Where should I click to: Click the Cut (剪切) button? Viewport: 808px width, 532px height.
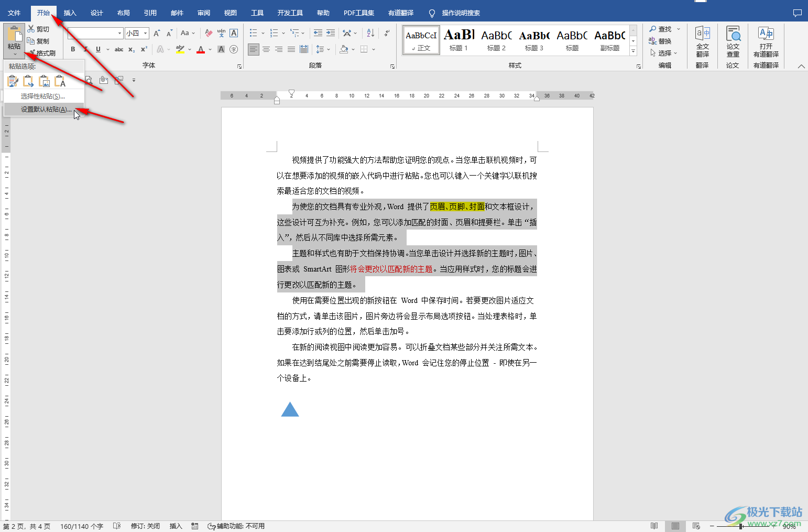[x=39, y=29]
